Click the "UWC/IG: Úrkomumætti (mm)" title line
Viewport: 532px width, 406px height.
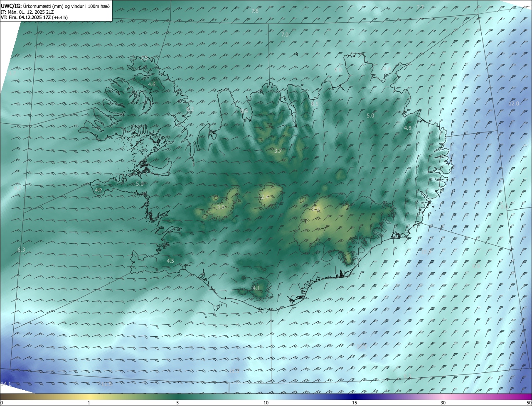(x=55, y=5)
